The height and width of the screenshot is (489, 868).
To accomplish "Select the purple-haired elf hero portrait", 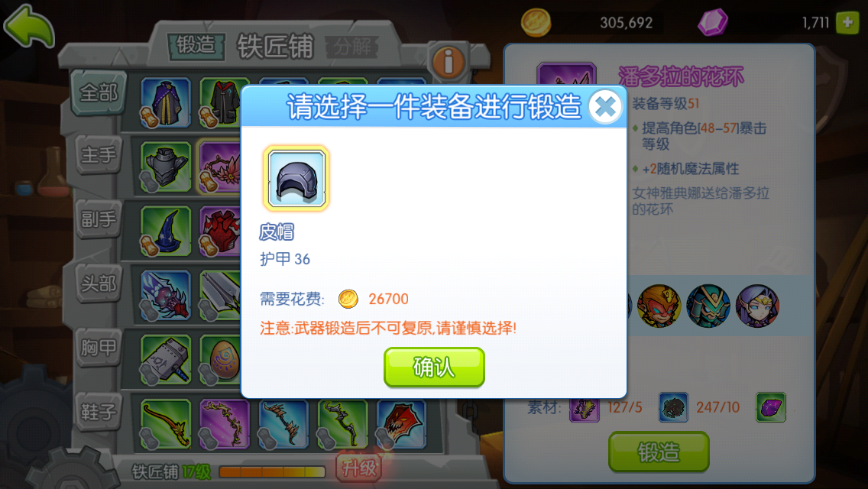I will tap(757, 306).
